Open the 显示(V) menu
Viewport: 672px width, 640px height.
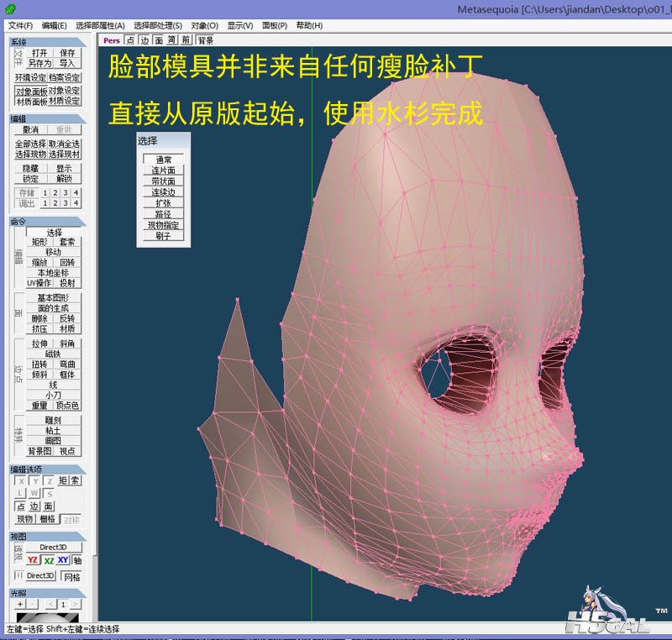point(240,25)
